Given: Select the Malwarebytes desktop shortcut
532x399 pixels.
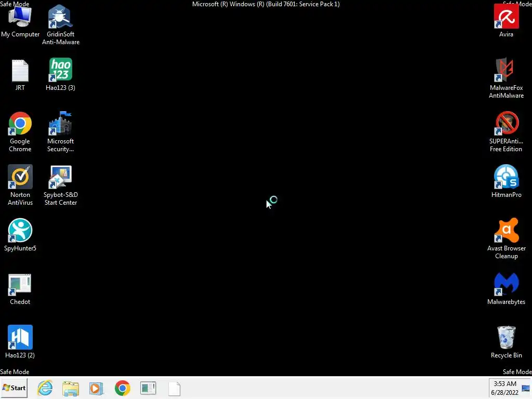Looking at the screenshot, I should (x=506, y=289).
